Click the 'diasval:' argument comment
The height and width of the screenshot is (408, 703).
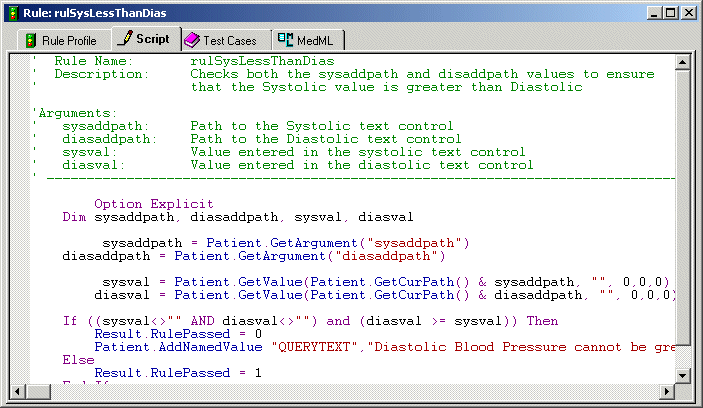pos(93,165)
